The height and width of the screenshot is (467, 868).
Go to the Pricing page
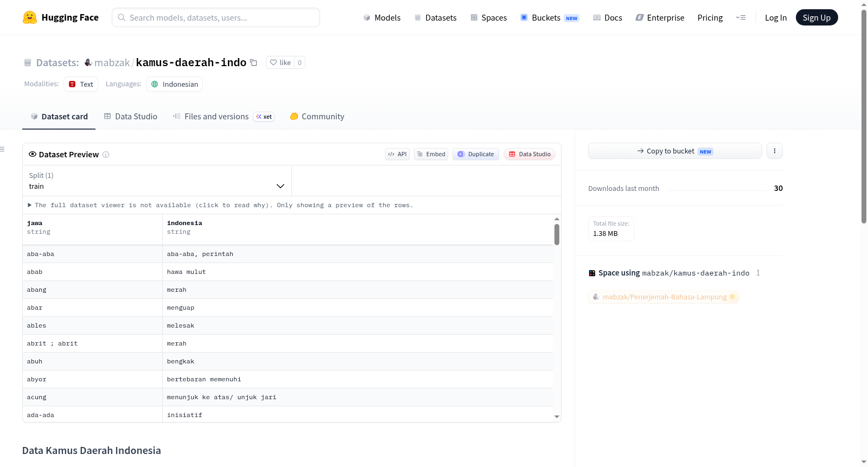click(x=710, y=17)
